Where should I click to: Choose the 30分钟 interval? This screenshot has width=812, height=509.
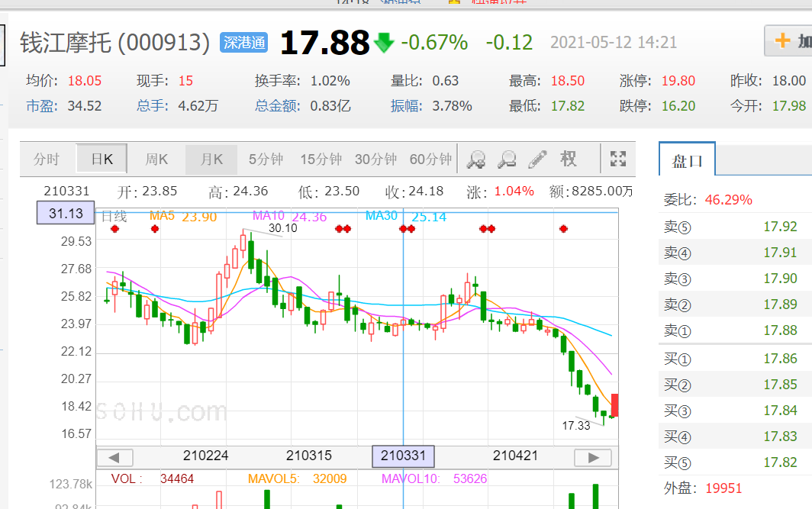pos(376,159)
